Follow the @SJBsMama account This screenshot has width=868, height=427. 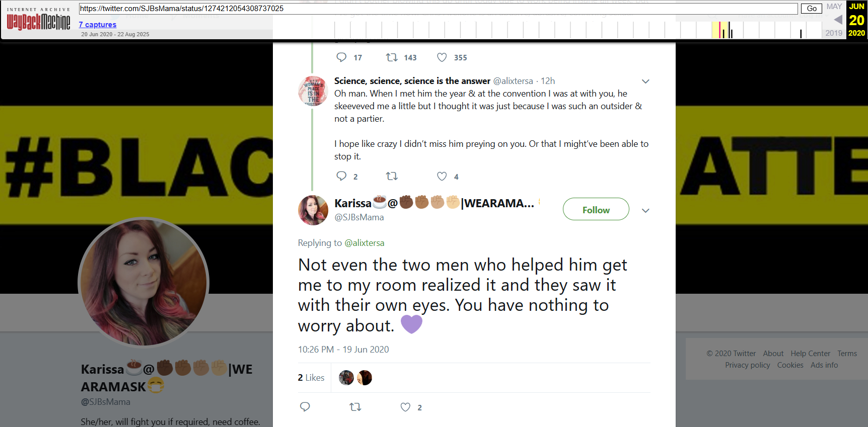point(596,209)
